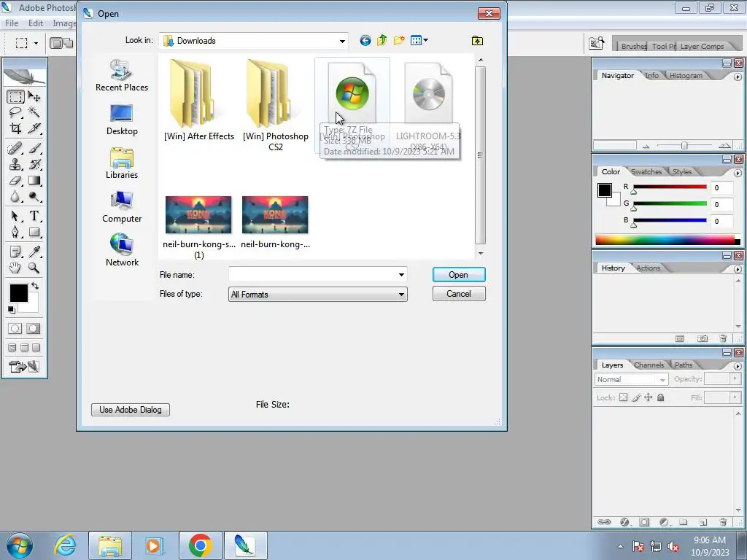The height and width of the screenshot is (560, 747).
Task: Toggle lock position in Layers panel
Action: 649,397
